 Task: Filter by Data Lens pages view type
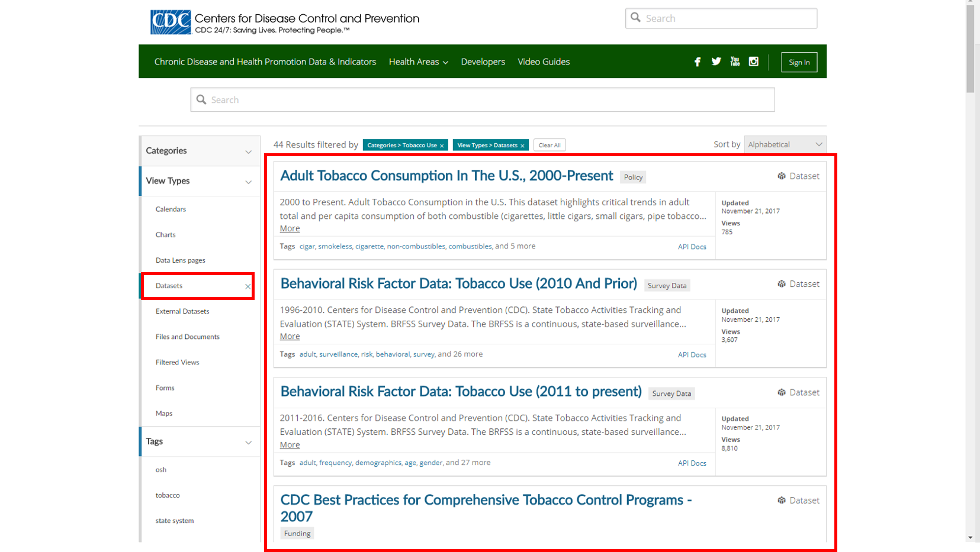pos(181,260)
